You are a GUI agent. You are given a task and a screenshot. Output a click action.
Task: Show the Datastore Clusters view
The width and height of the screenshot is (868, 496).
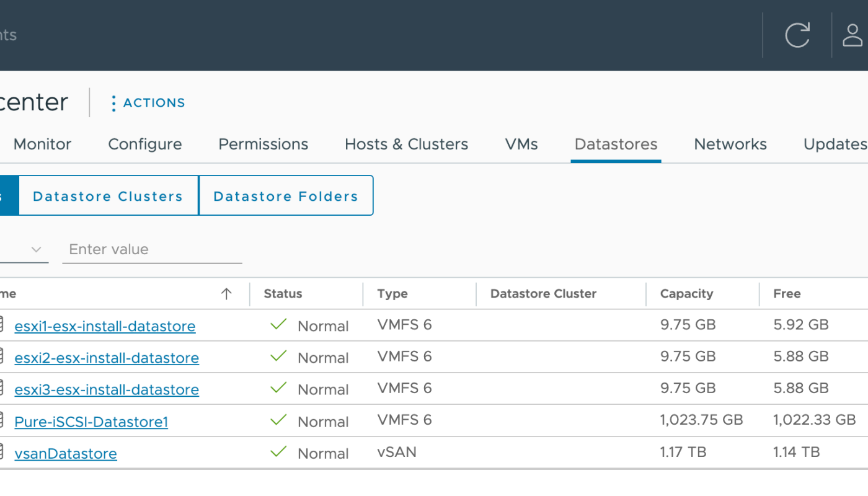[x=108, y=197]
